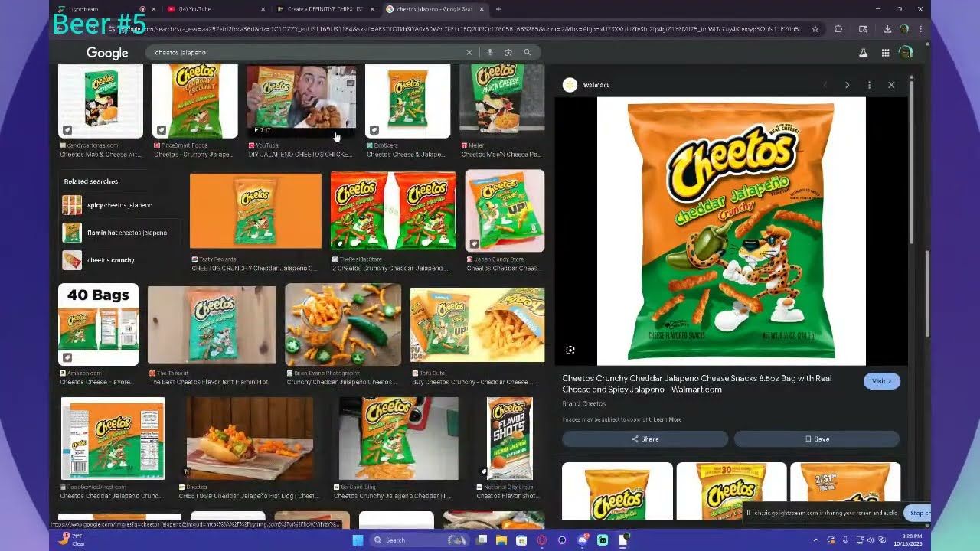This screenshot has width=980, height=551.
Task: Open the Search Labs flask icon
Action: click(864, 53)
